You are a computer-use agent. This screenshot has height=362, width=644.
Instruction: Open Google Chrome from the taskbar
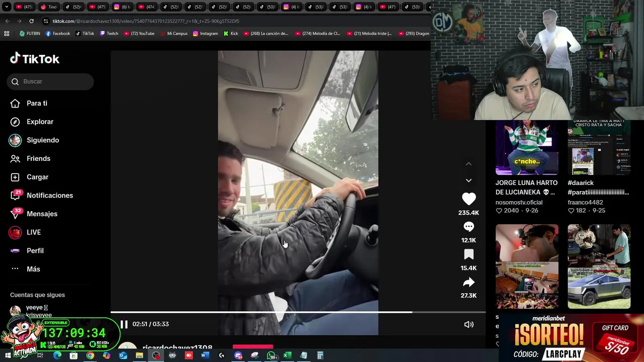click(90, 355)
